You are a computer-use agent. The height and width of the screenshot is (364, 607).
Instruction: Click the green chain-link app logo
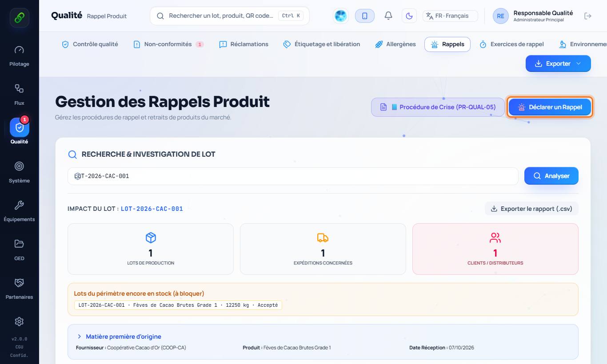[19, 18]
